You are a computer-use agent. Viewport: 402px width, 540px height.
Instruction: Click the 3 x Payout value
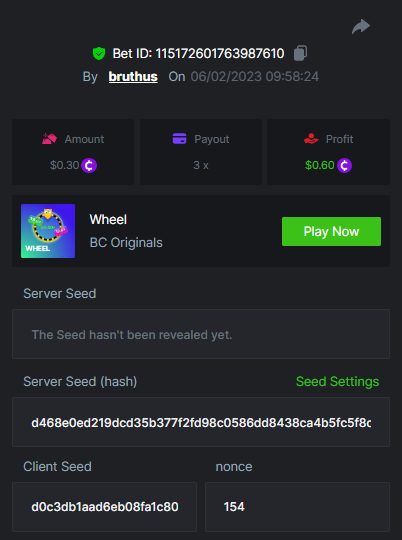[201, 165]
